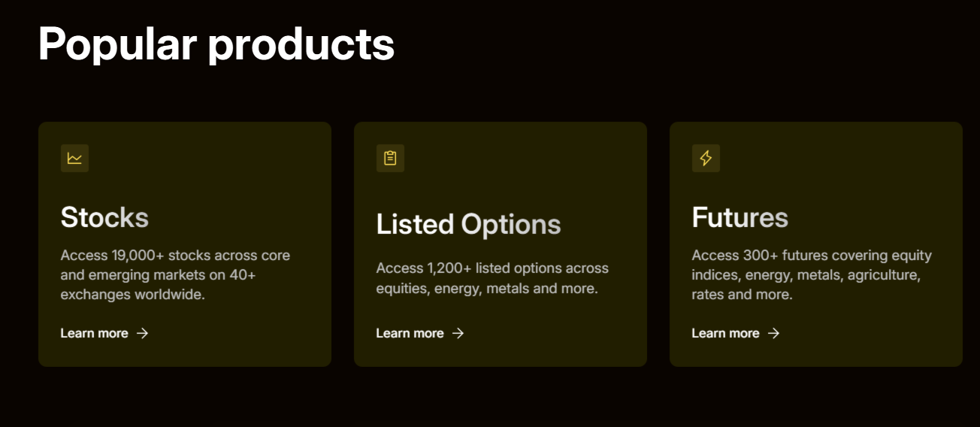Click the arrow icon in the Futures card
This screenshot has height=427, width=980.
point(774,333)
